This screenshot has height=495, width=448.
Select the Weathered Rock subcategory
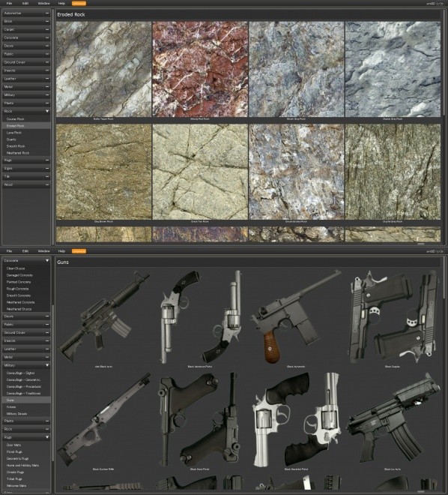tap(26, 153)
